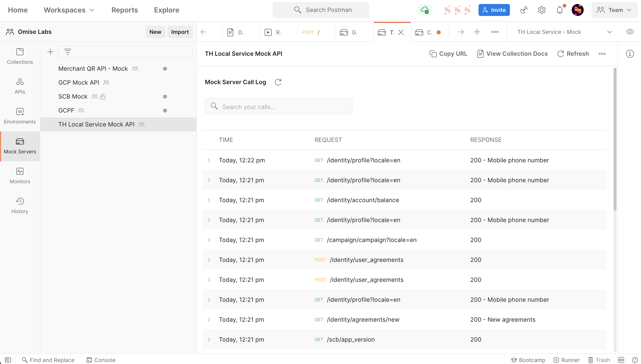The image size is (641, 364).
Task: Click the Copy URL button
Action: click(x=448, y=54)
